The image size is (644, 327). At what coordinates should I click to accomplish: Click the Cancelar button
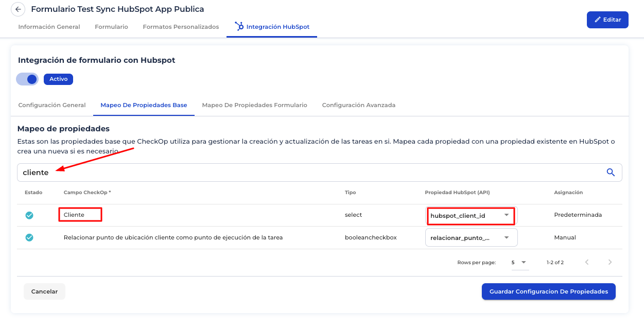point(44,291)
